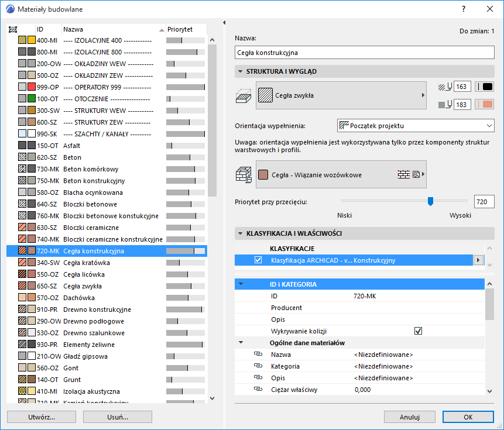The width and height of the screenshot is (504, 430).
Task: Click the cut fill structure icon
Action: 244,96
